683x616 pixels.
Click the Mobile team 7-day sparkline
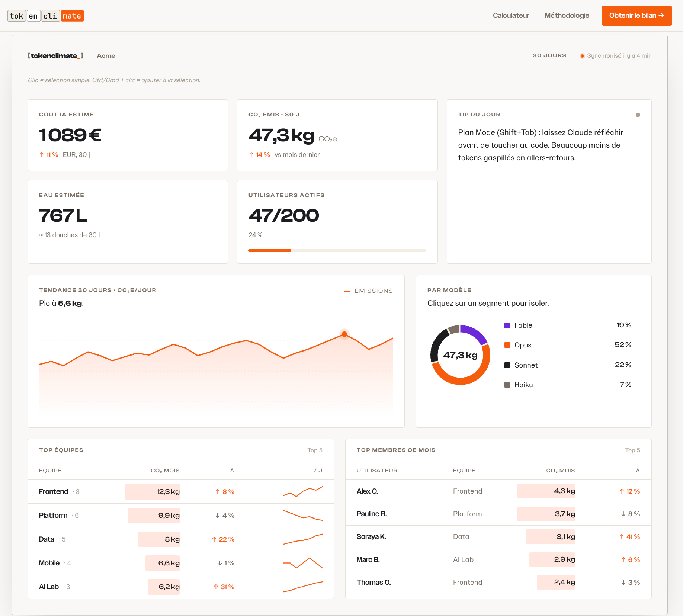pyautogui.click(x=303, y=563)
